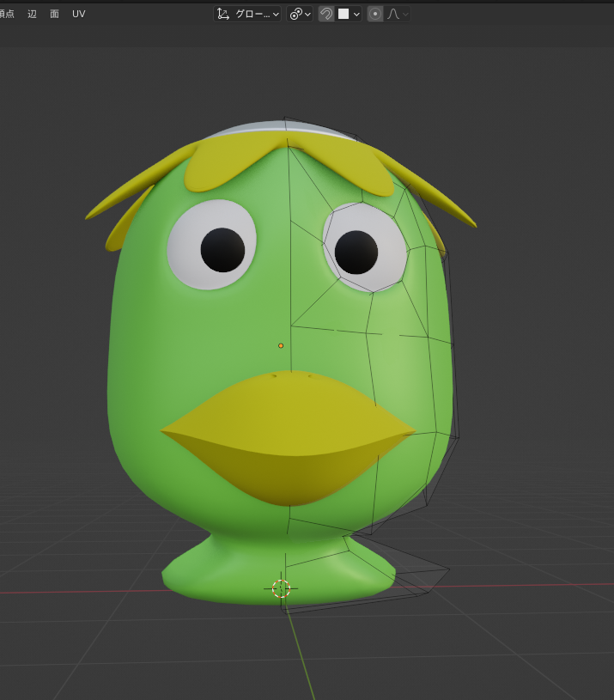Expand the snapping options arrow

[x=356, y=15]
